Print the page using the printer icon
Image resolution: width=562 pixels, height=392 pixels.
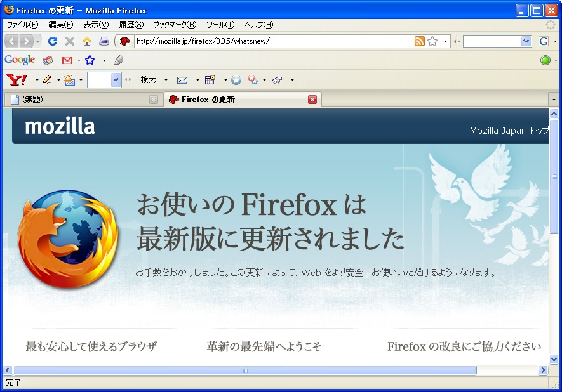coord(104,41)
